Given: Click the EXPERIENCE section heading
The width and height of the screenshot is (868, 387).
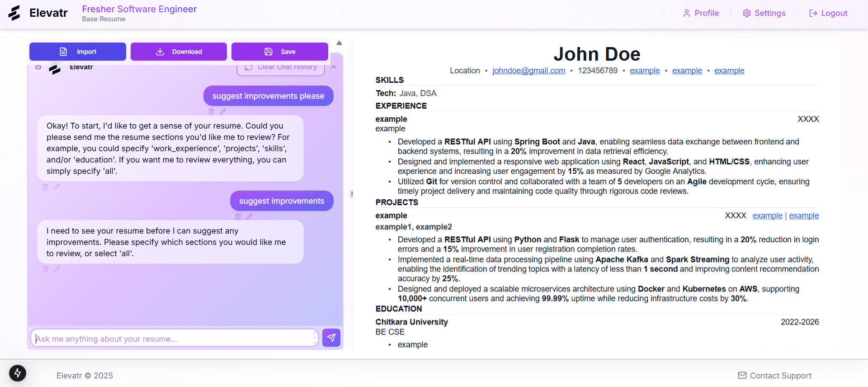Looking at the screenshot, I should click(401, 106).
